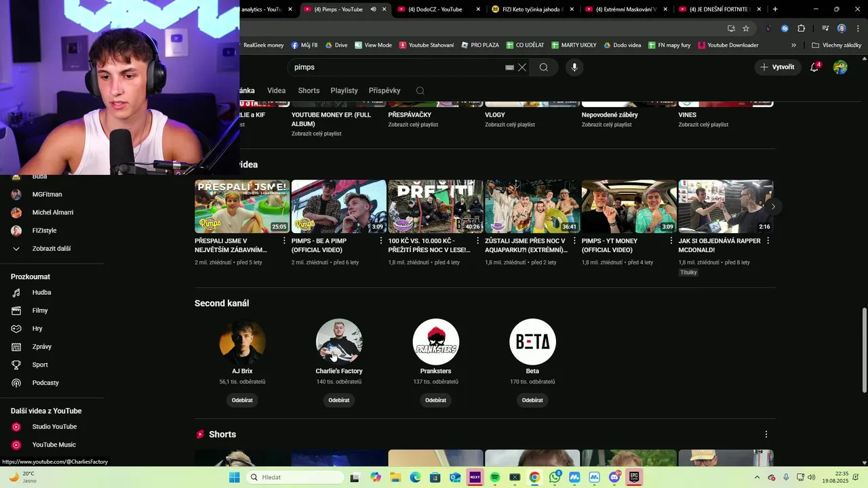This screenshot has height=488, width=868.
Task: Start voice search with the microphone icon
Action: pyautogui.click(x=574, y=67)
